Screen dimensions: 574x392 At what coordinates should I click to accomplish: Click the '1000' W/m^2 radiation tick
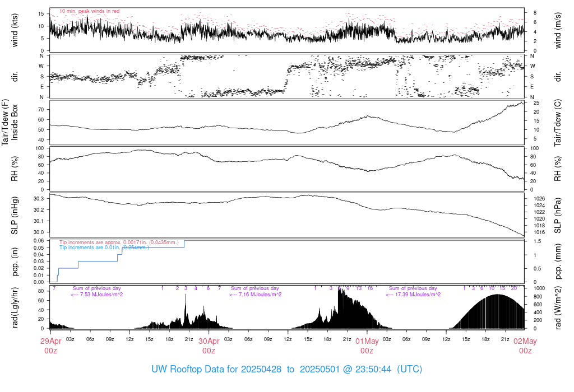coord(539,288)
